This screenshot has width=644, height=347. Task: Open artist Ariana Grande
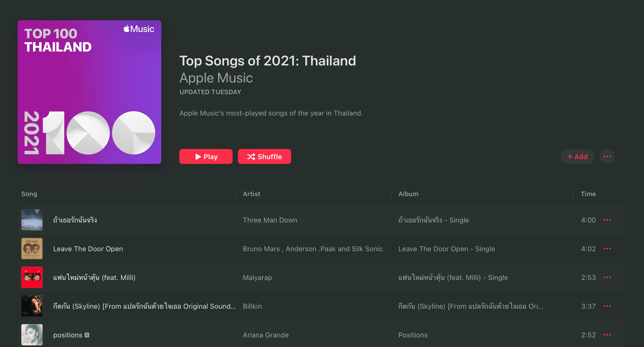click(x=266, y=335)
